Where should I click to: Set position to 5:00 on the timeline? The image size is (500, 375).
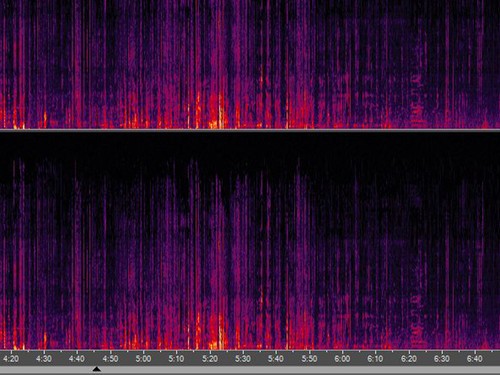(143, 359)
